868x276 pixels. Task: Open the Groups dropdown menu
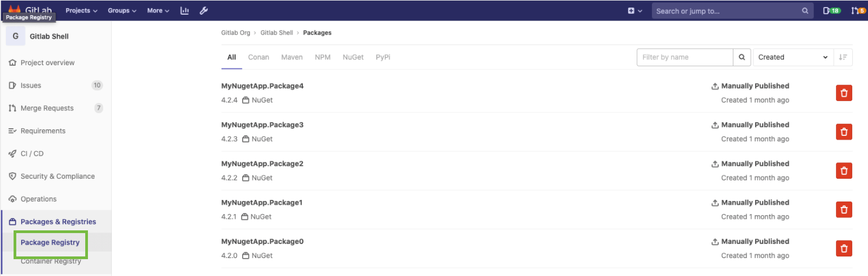[122, 10]
